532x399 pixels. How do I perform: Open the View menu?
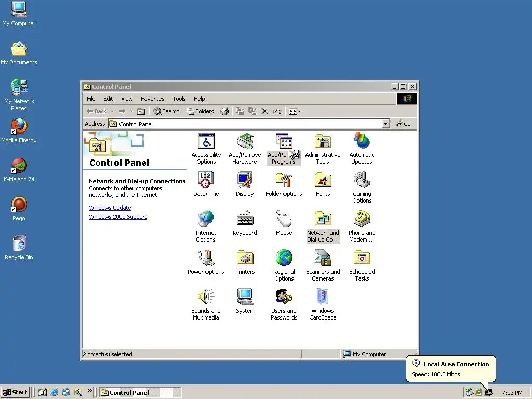click(x=127, y=99)
